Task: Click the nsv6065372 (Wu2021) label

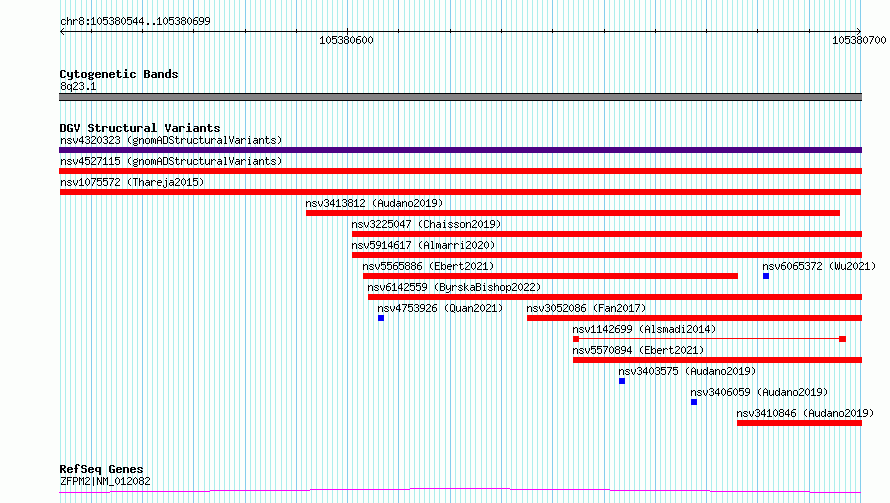Action: tap(819, 266)
